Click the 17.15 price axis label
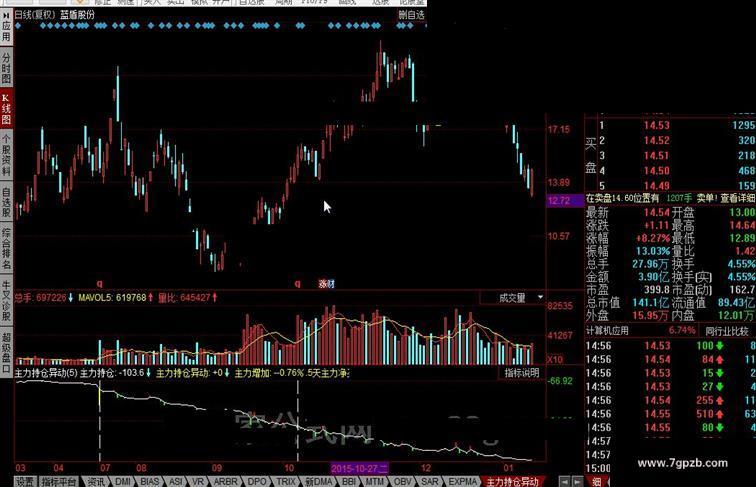Screen dimensions: 756x487 (559, 129)
